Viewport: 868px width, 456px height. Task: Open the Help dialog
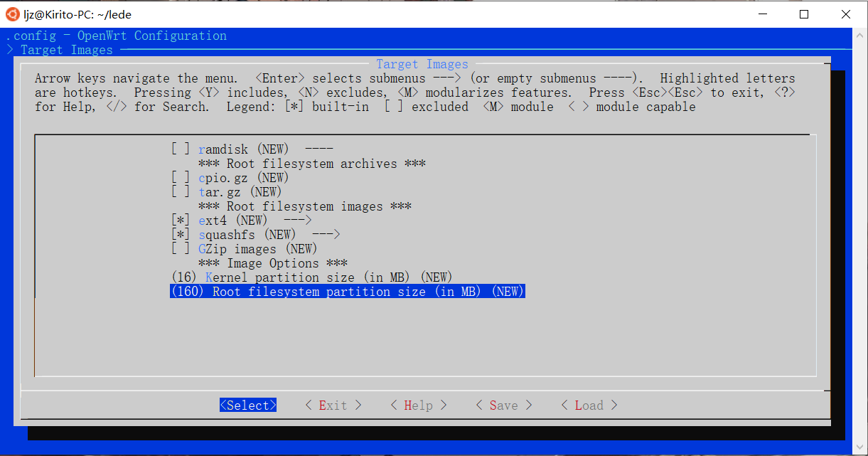[417, 405]
